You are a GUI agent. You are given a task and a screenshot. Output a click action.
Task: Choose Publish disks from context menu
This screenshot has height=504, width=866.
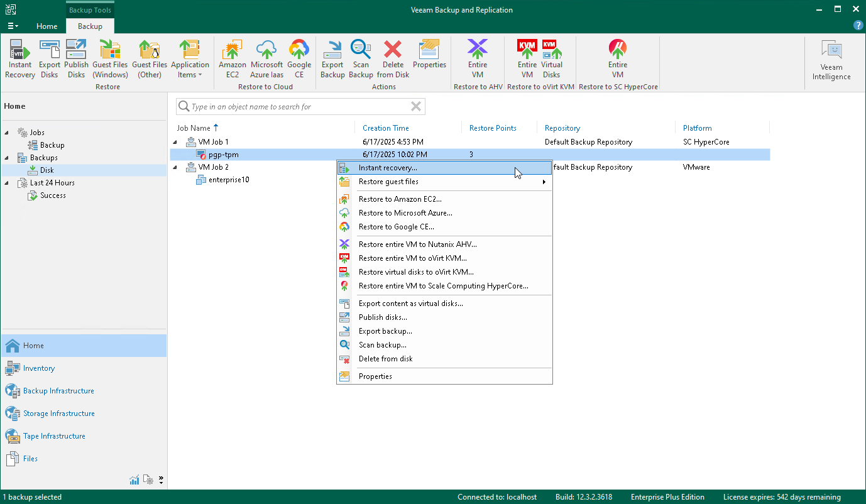[x=444, y=317]
